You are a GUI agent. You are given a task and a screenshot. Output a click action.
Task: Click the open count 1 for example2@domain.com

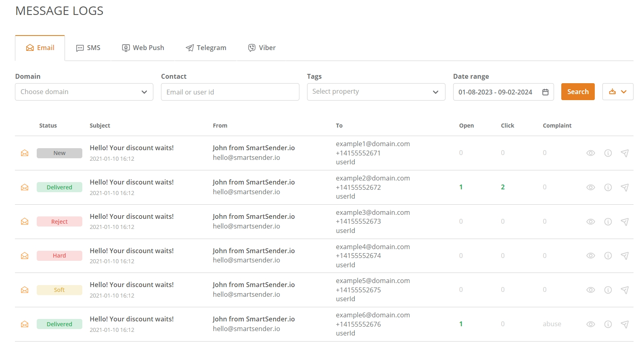(x=461, y=187)
